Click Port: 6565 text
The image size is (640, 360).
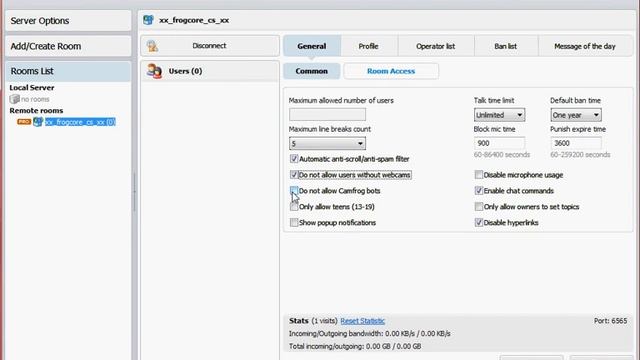click(610, 321)
